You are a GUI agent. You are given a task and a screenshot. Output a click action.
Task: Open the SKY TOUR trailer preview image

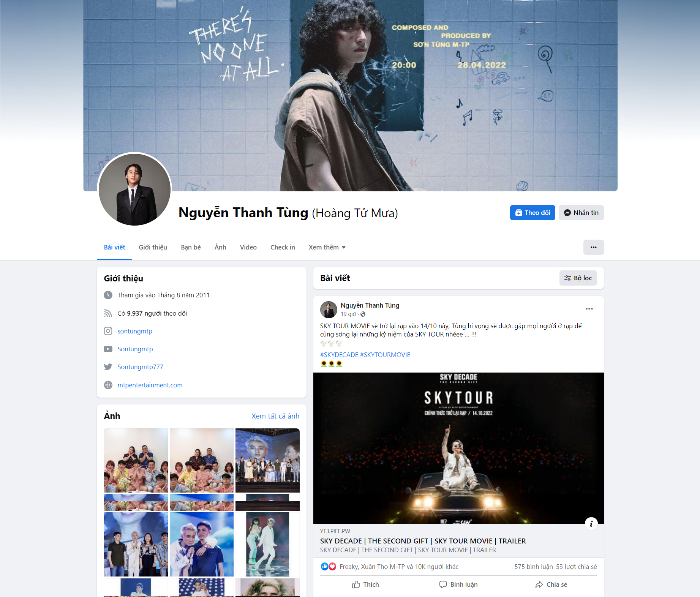click(458, 448)
